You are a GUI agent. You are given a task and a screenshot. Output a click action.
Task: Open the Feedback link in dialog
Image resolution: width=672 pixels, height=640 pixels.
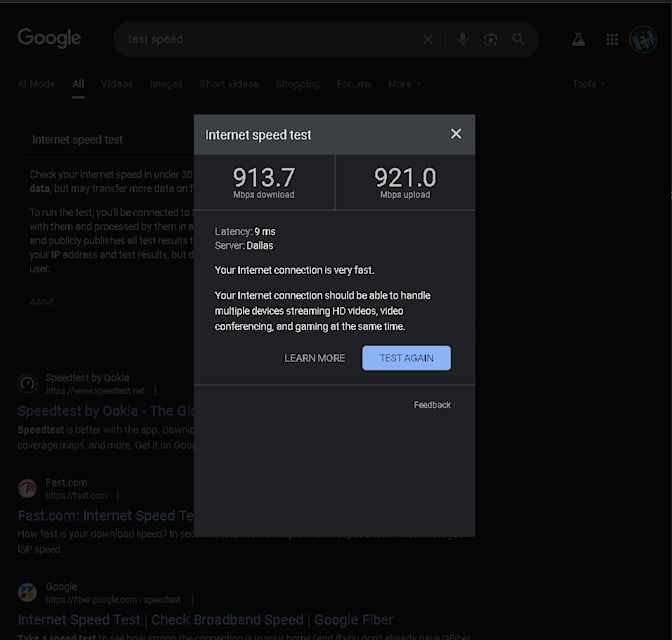[x=432, y=405]
